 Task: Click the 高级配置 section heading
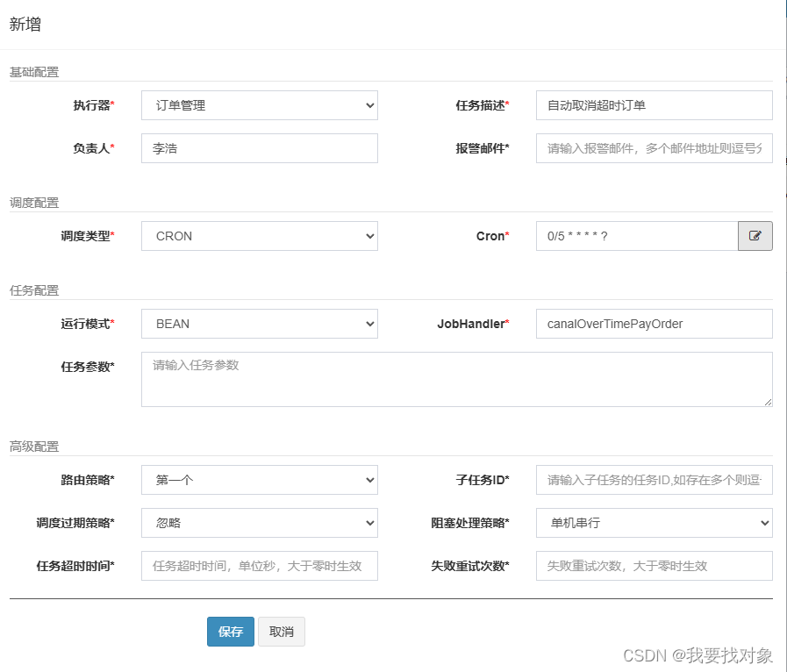[34, 447]
